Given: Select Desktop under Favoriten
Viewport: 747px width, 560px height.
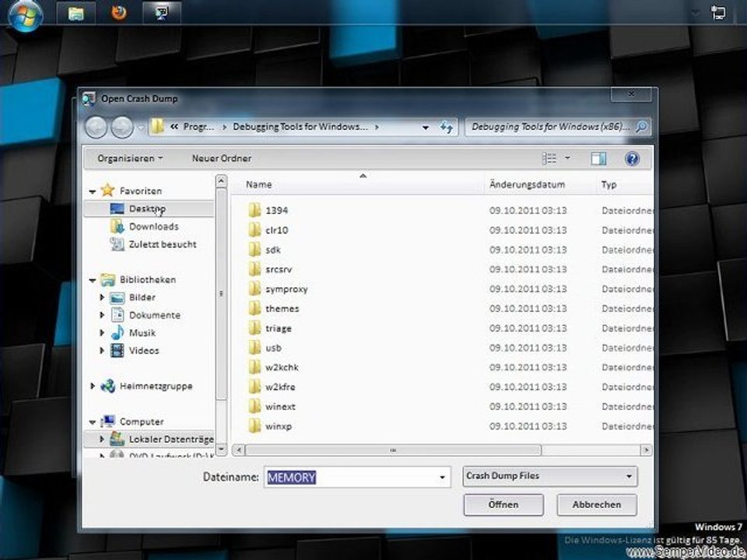Looking at the screenshot, I should (148, 208).
